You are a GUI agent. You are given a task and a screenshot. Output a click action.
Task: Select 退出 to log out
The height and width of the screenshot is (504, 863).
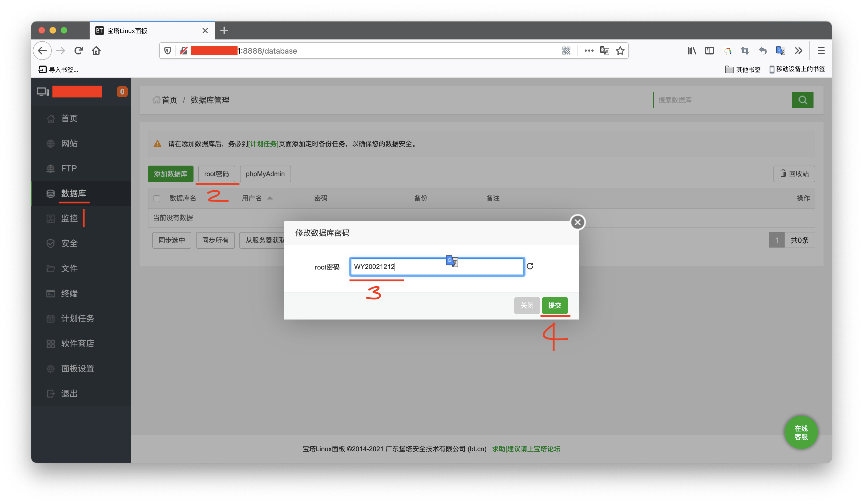click(69, 393)
